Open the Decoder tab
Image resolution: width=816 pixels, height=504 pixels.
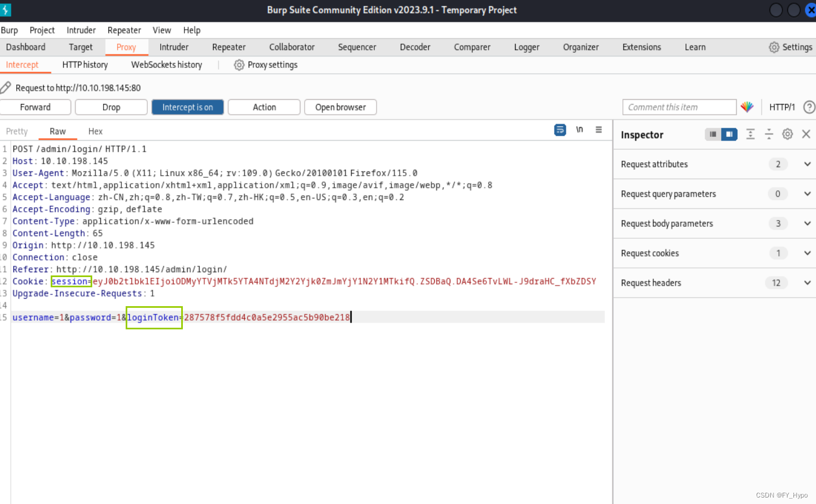415,47
